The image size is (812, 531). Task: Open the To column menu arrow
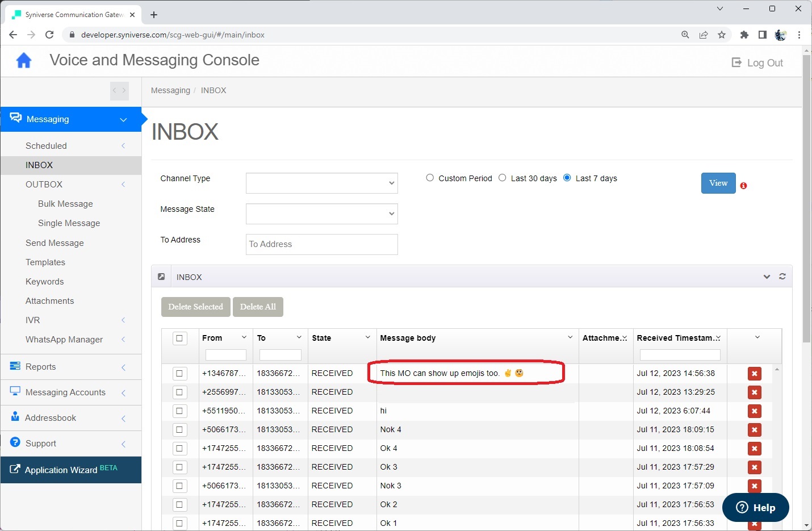point(299,337)
